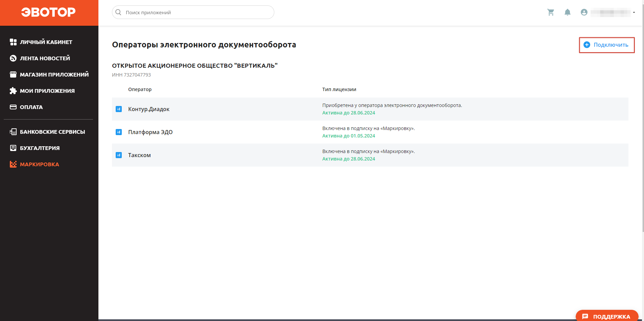Click the search magnifier icon
This screenshot has width=644, height=321.
[x=118, y=12]
